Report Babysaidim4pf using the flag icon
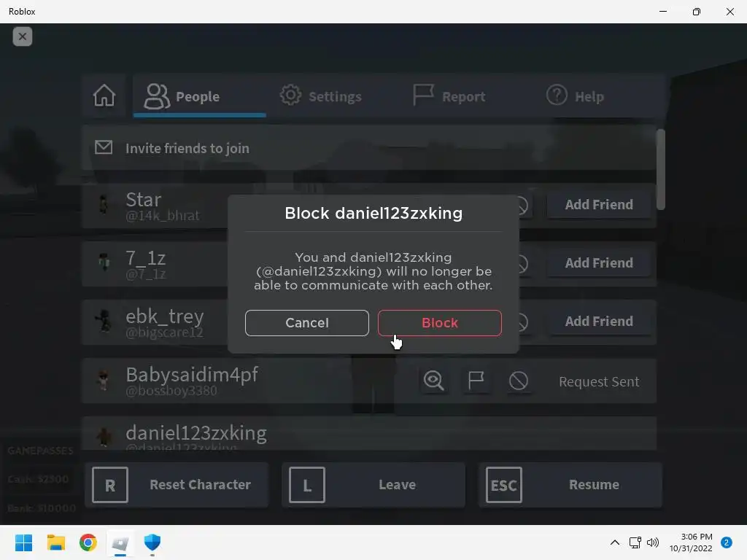 point(476,381)
